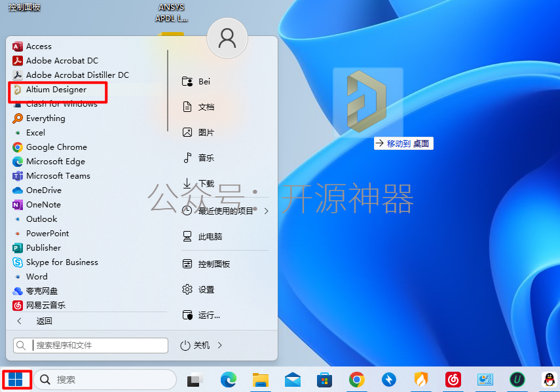The width and height of the screenshot is (560, 392).
Task: Open Access from the program list
Action: click(x=32, y=46)
